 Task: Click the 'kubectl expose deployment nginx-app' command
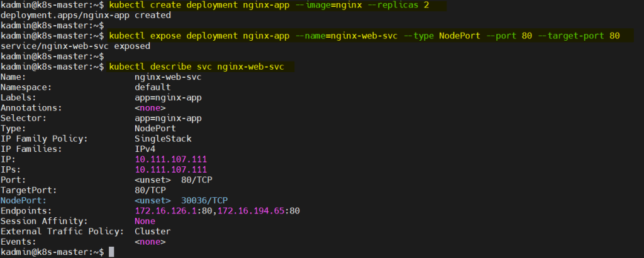[x=364, y=36]
